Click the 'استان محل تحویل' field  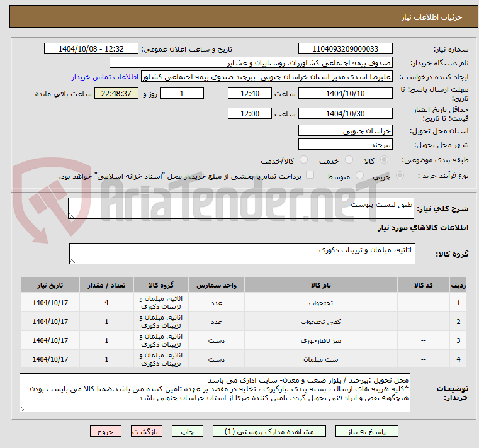pyautogui.click(x=345, y=130)
